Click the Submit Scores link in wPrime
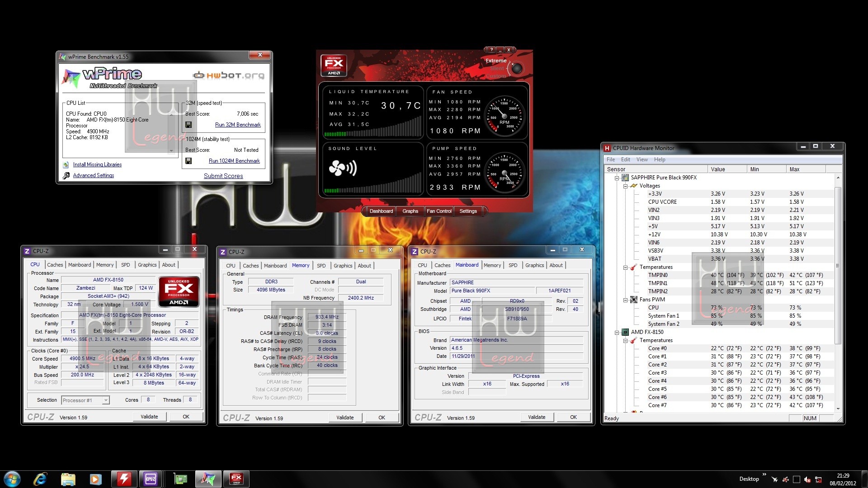Viewport: 868px width, 488px height. (x=223, y=176)
